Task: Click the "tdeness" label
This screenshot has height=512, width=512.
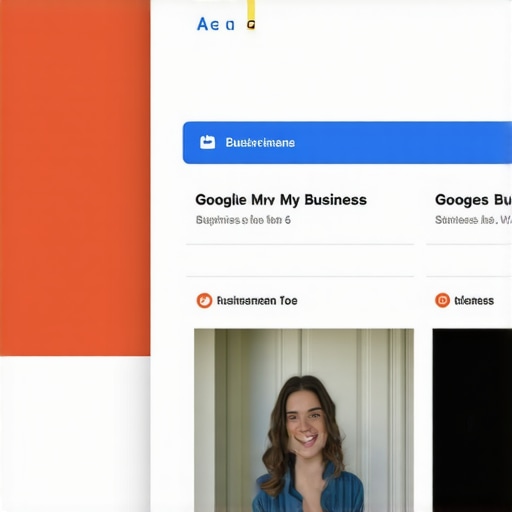Action: tap(474, 301)
